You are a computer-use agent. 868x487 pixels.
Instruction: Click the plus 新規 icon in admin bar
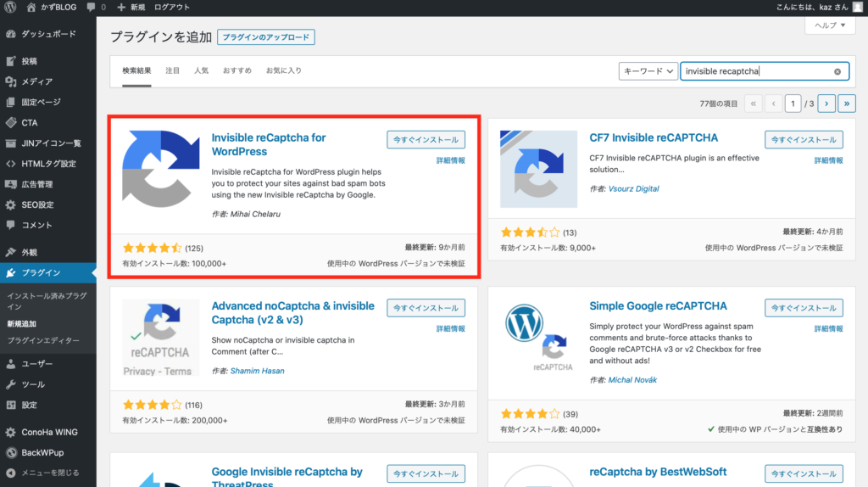[131, 7]
